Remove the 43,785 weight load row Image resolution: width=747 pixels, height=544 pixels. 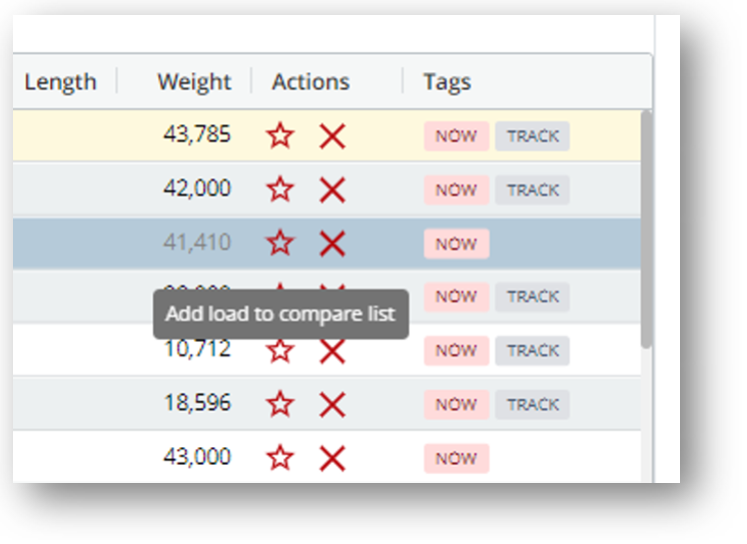(332, 136)
